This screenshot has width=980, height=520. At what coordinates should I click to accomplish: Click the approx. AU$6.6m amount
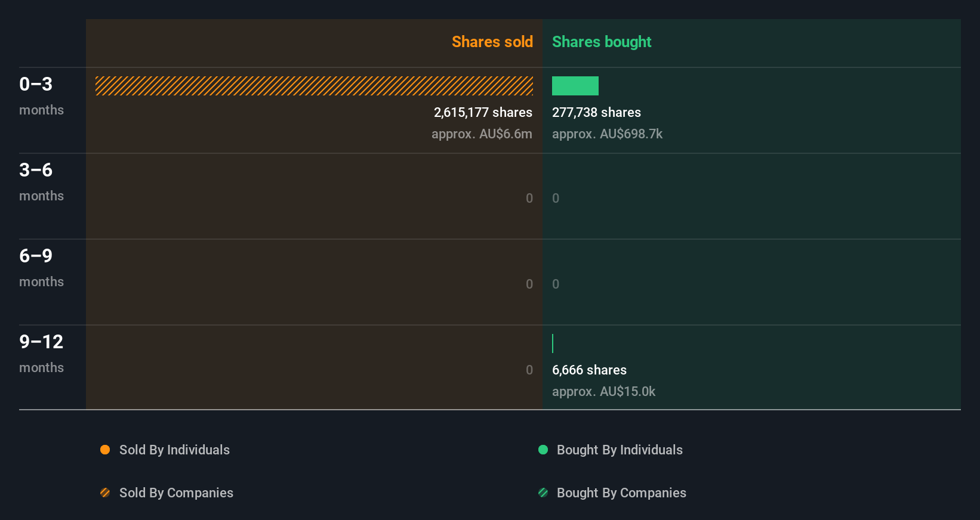(x=482, y=134)
